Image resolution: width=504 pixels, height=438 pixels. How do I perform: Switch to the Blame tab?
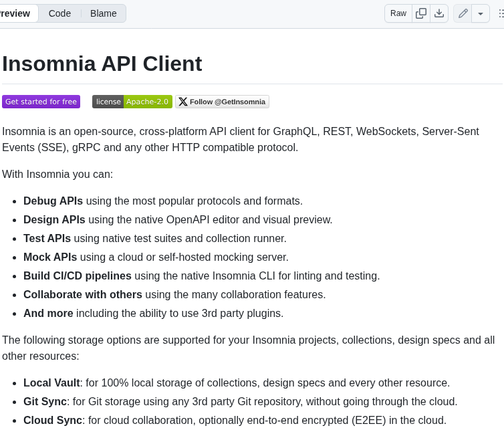click(x=103, y=13)
